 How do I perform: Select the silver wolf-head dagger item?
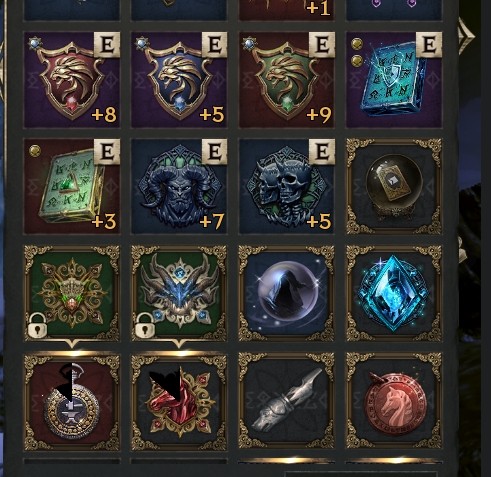[x=287, y=402]
